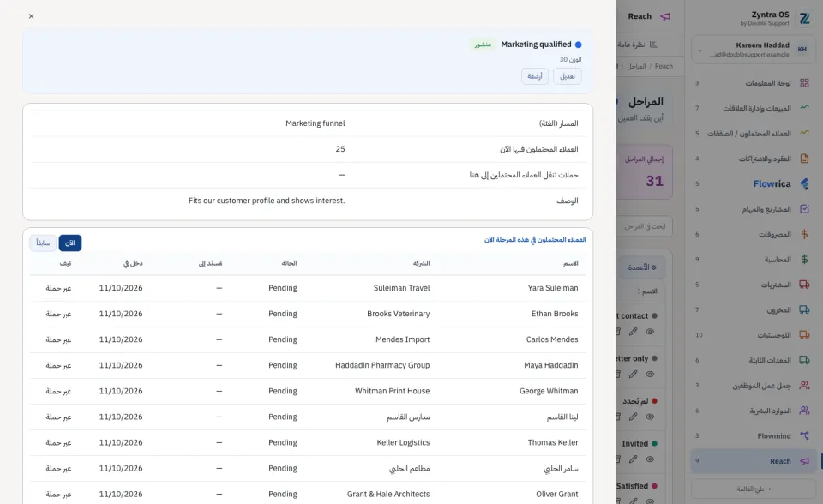Viewport: 823px width, 504px height.
Task: Open the accounting dollar icon (المحاسبة)
Action: pyautogui.click(x=804, y=260)
